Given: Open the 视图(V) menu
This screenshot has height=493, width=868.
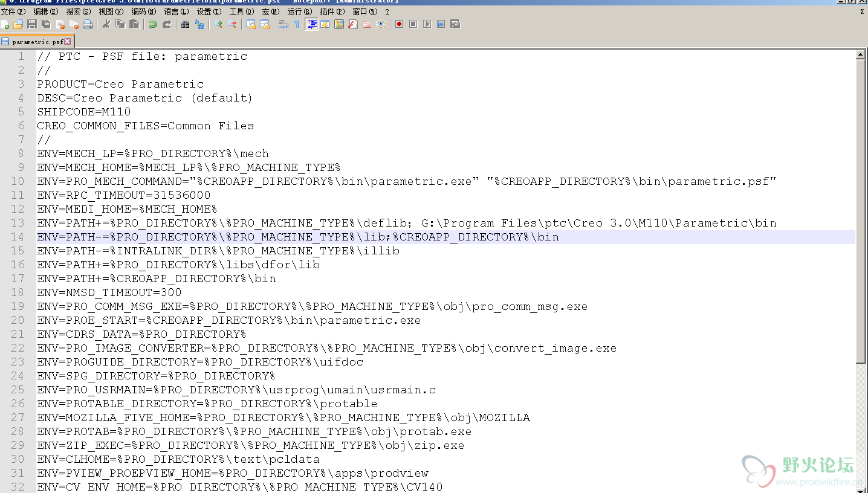Looking at the screenshot, I should (x=111, y=11).
